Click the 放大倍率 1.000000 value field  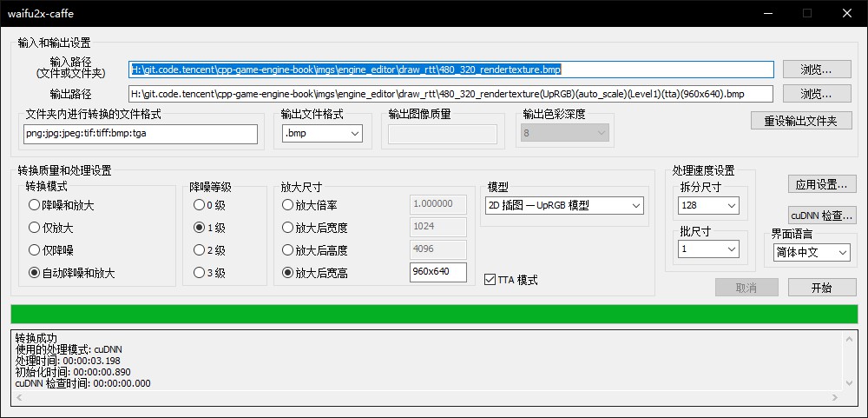(x=437, y=204)
